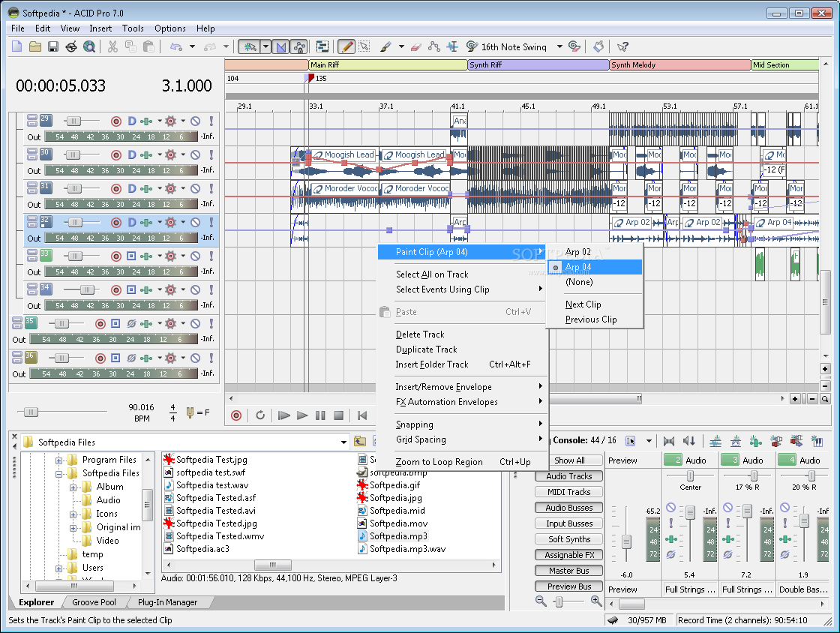Click the Save project icon

point(53,46)
